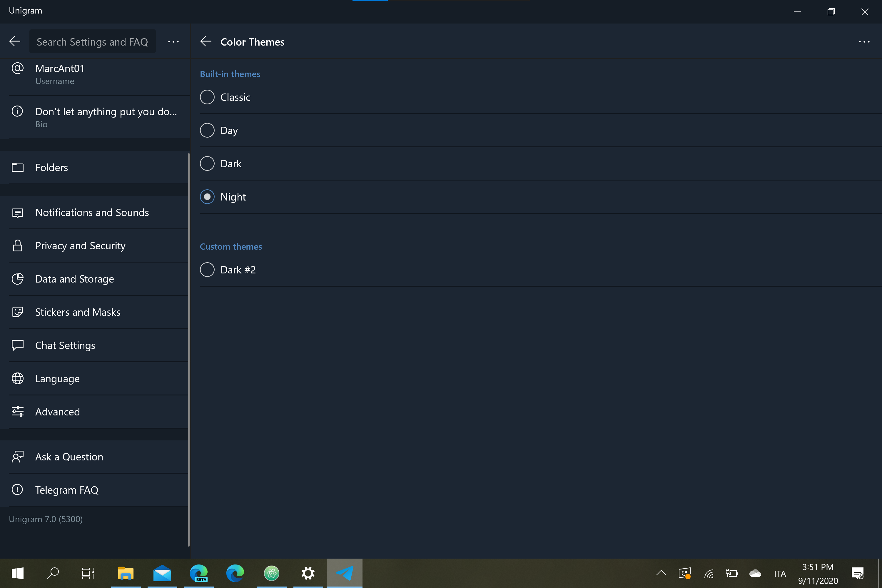The height and width of the screenshot is (588, 882).
Task: Open the Folders icon in sidebar
Action: [51, 167]
